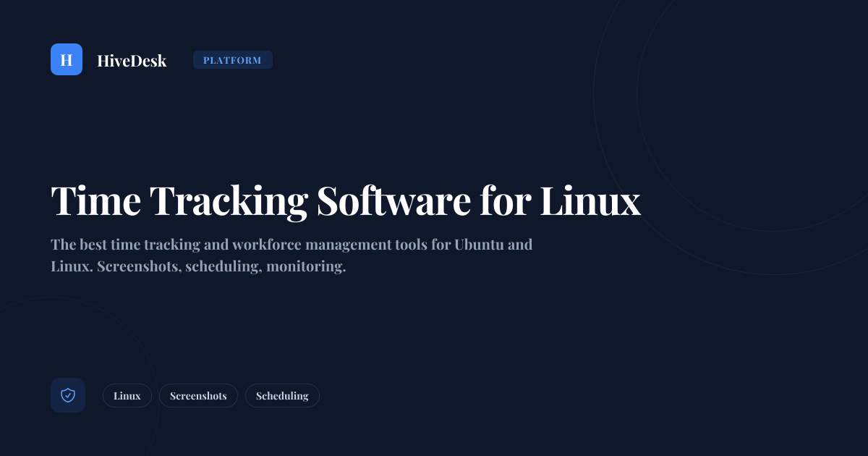Image resolution: width=868 pixels, height=456 pixels.
Task: Open the HiveDesk brand name
Action: (x=132, y=61)
